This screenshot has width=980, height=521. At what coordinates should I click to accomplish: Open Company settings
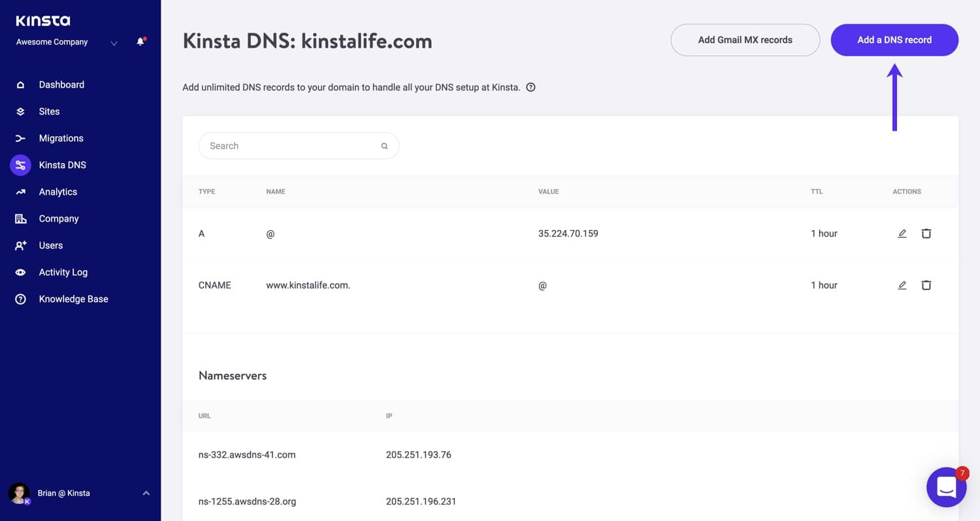(59, 218)
